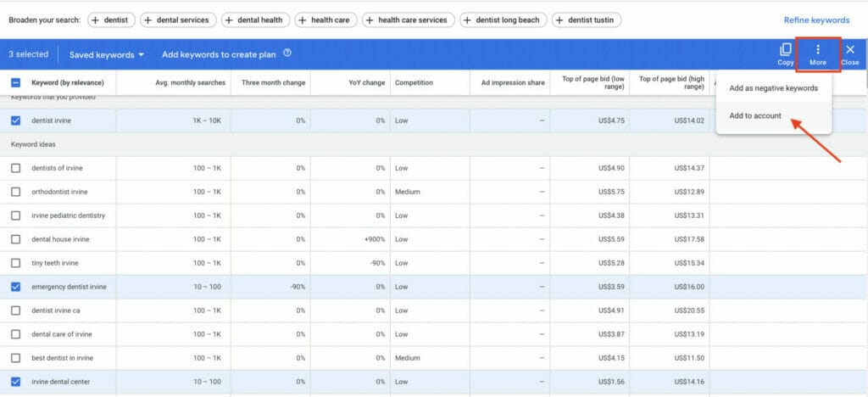The image size is (868, 397).
Task: Choose 'Add to account' menu option
Action: (x=773, y=115)
